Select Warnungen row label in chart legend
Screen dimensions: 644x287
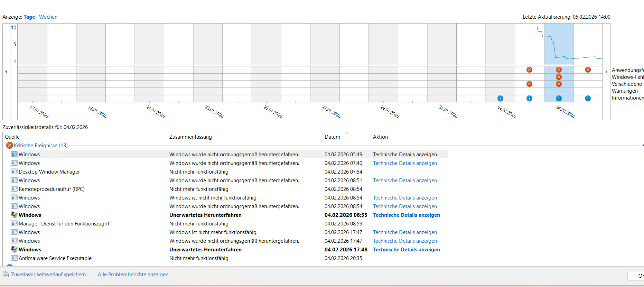pos(625,91)
